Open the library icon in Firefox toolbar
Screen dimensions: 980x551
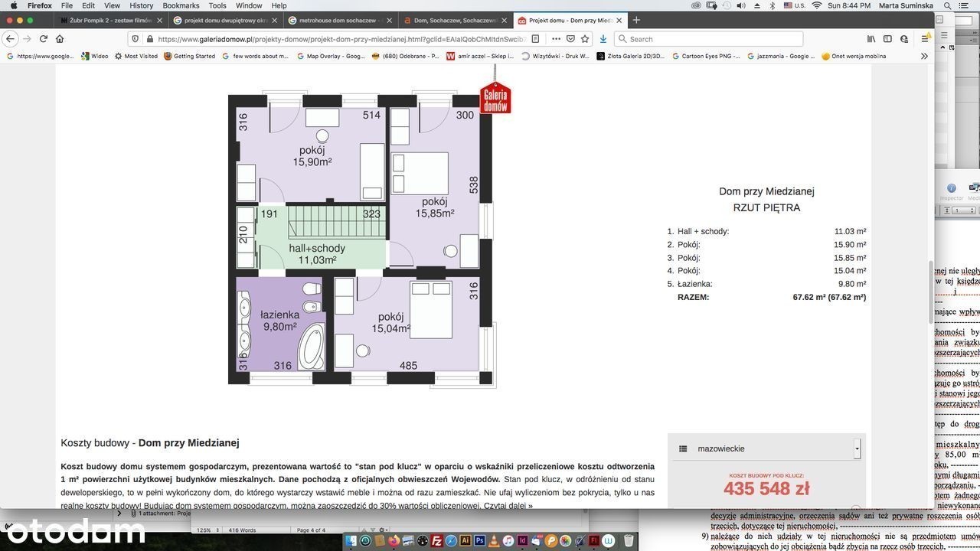[871, 39]
